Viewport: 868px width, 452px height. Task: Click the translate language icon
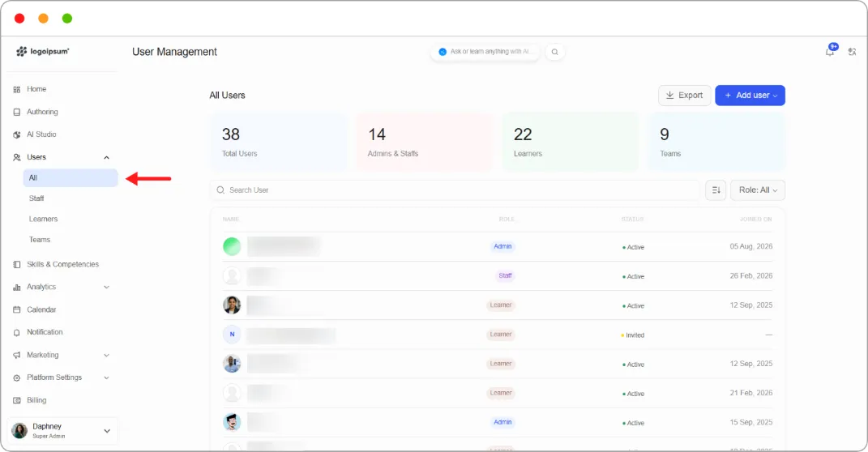click(852, 52)
